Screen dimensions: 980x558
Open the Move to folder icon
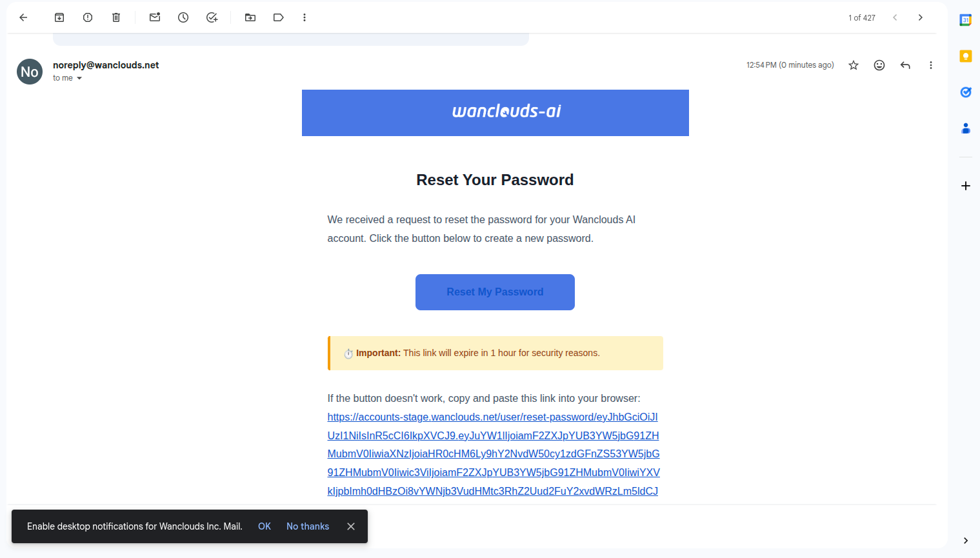(x=250, y=17)
